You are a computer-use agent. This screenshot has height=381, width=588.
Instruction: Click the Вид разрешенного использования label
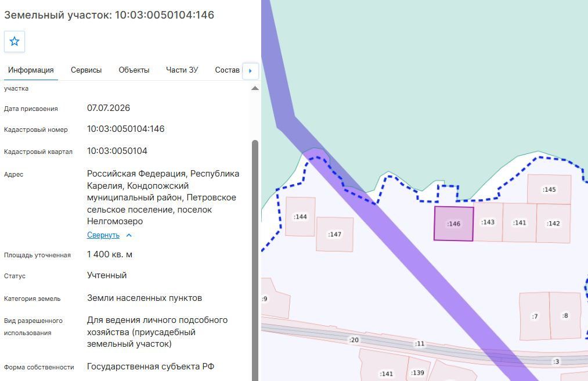(33, 326)
